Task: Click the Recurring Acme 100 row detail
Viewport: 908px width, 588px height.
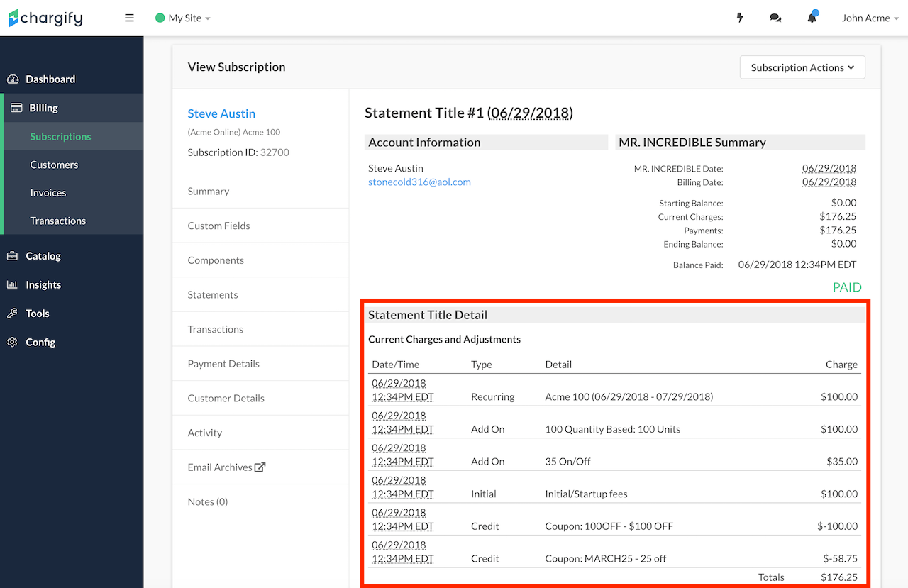Action: tap(629, 396)
